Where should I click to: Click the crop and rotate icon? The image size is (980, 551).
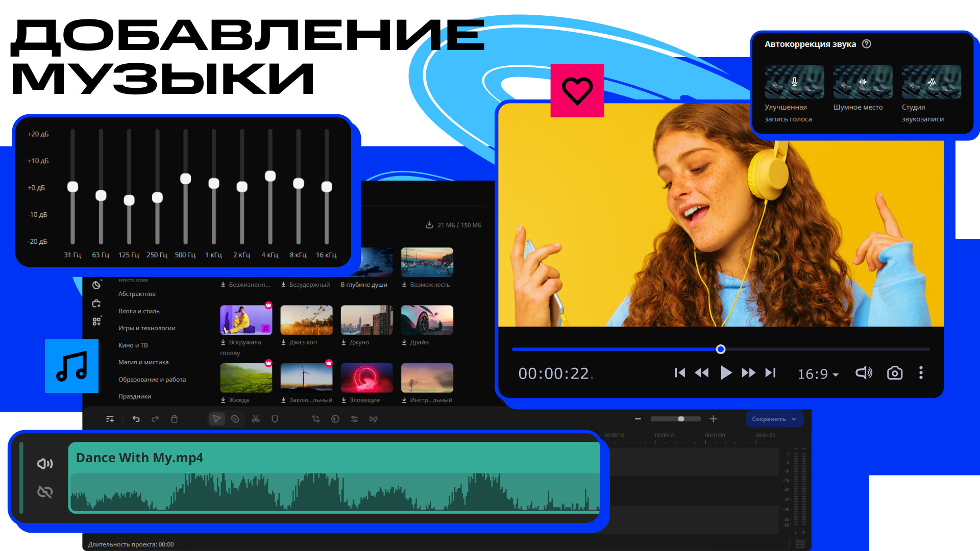click(x=316, y=419)
